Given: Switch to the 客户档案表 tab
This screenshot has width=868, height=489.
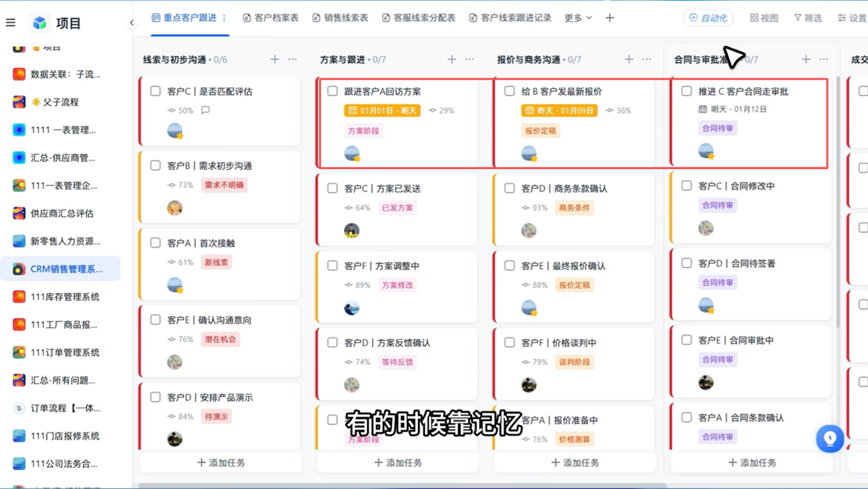Looking at the screenshot, I should (271, 18).
